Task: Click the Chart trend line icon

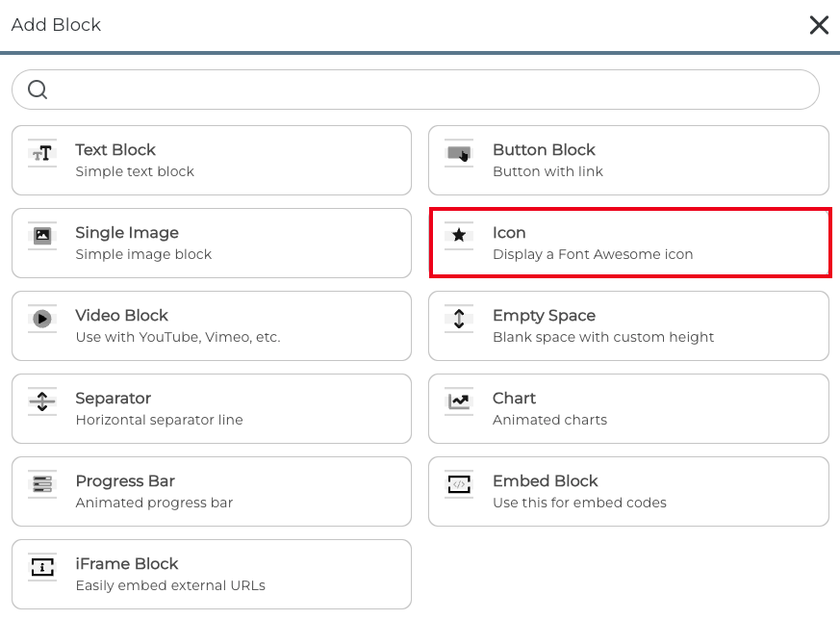Action: 459,401
